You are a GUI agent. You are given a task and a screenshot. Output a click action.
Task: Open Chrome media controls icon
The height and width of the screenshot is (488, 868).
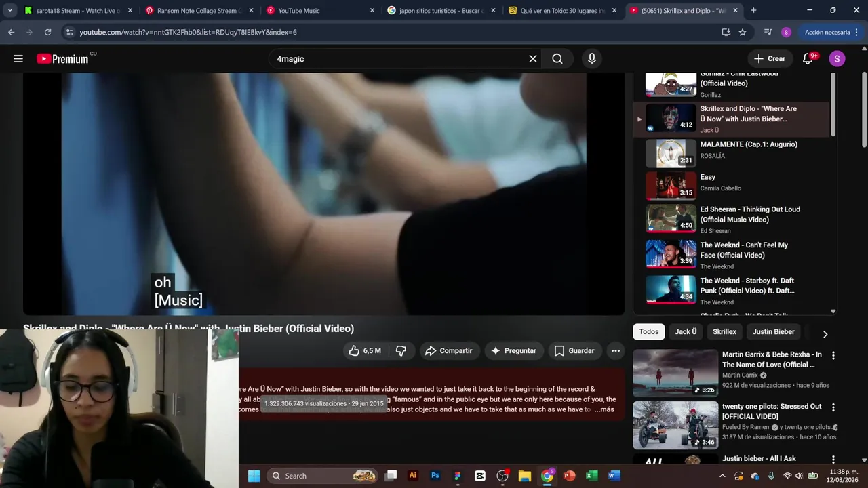(768, 32)
